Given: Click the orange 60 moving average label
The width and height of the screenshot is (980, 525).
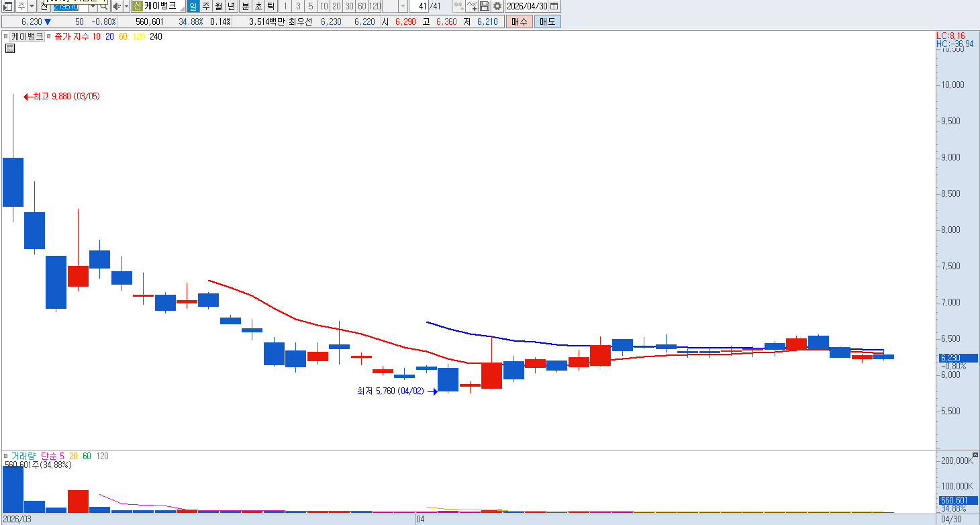Looking at the screenshot, I should (123, 36).
